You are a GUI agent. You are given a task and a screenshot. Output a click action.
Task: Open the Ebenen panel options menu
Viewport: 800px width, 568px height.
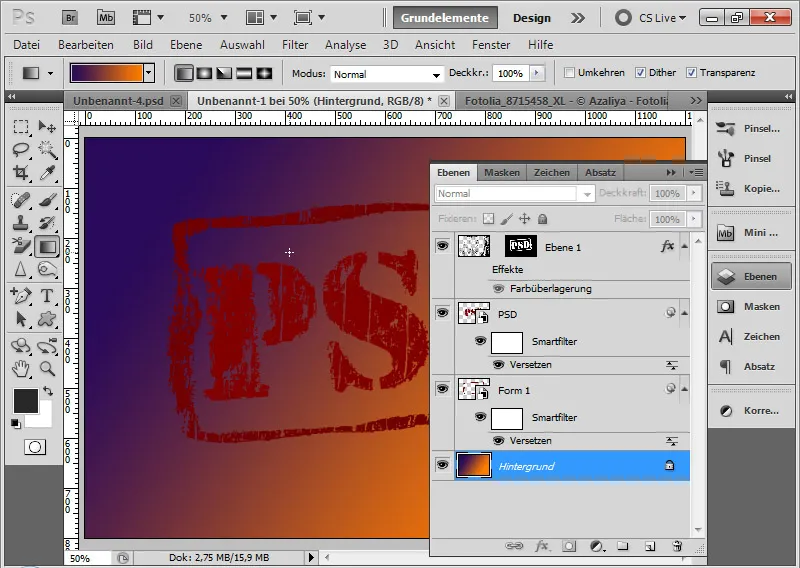(x=696, y=172)
